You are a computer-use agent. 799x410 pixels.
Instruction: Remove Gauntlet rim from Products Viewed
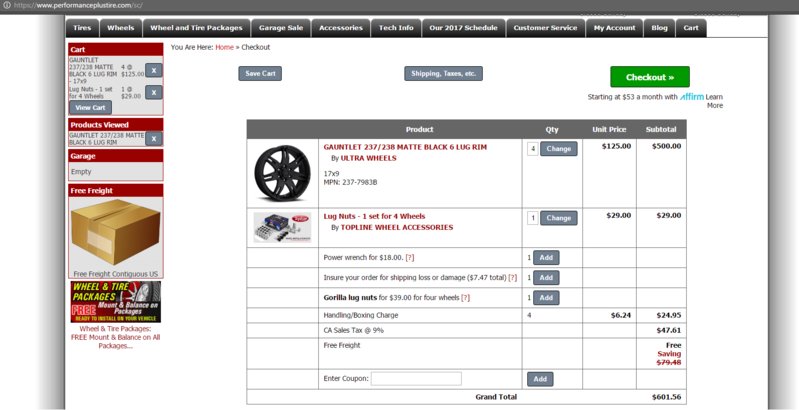[153, 139]
